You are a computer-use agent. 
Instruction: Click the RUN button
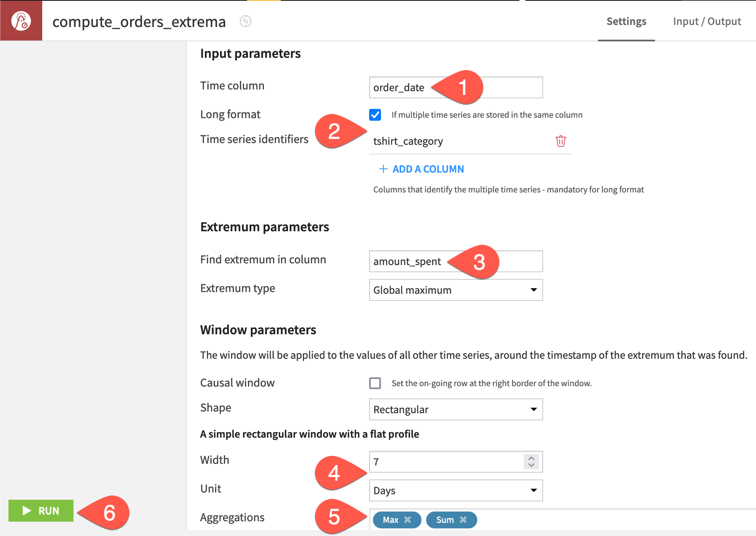41,511
